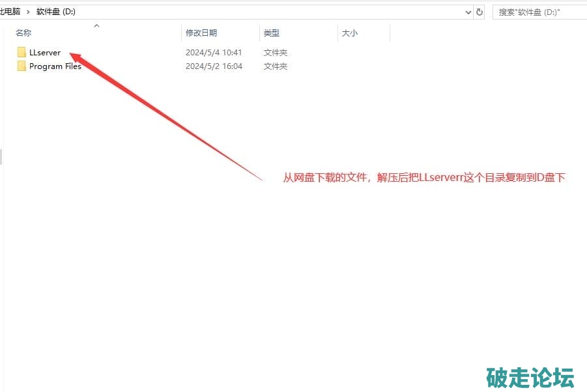Select the Program Files folder name
Image resolution: width=587 pixels, height=392 pixels.
pyautogui.click(x=55, y=66)
